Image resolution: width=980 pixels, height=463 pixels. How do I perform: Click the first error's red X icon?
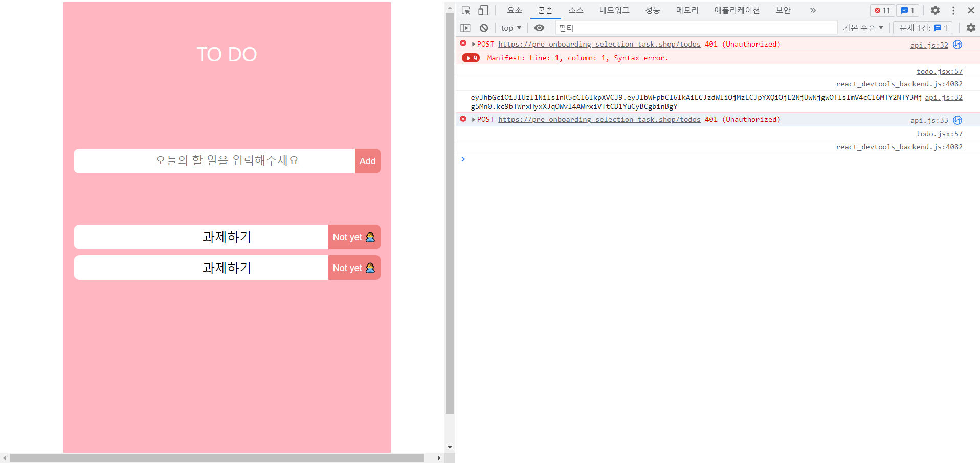pyautogui.click(x=463, y=43)
